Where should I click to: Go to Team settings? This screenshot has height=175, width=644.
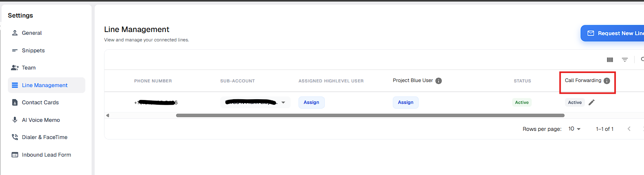(x=47, y=68)
